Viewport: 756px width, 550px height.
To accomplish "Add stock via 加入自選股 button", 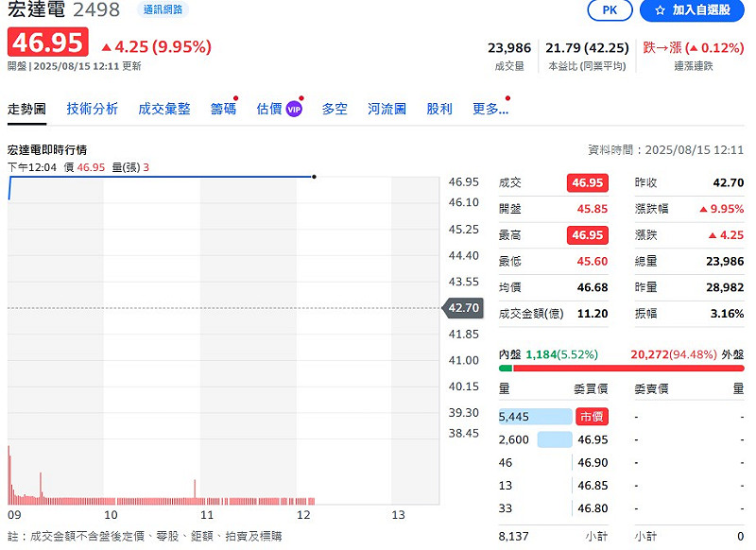I will click(692, 10).
